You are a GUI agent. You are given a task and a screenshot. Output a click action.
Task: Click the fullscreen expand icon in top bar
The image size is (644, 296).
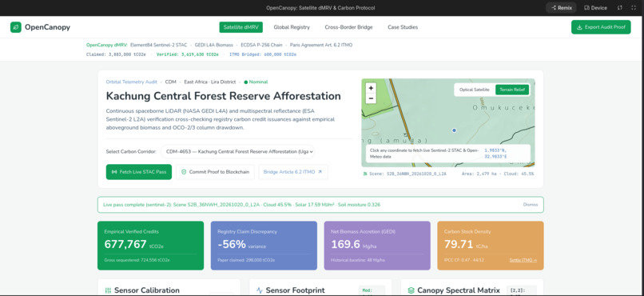[x=633, y=8]
